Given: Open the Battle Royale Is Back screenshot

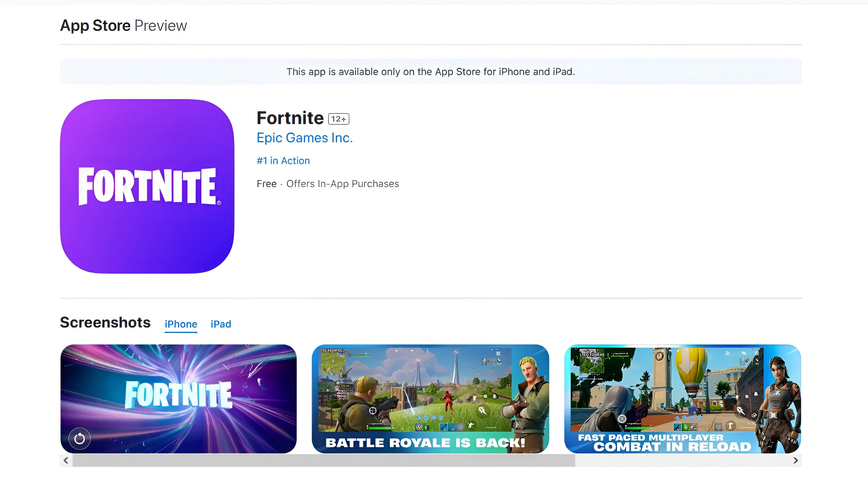Looking at the screenshot, I should click(x=430, y=399).
